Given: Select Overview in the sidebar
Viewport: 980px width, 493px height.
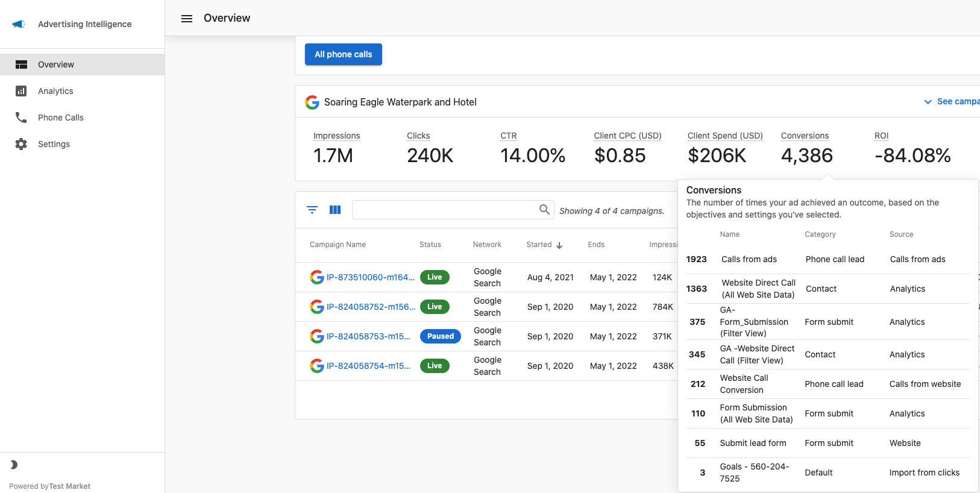Looking at the screenshot, I should coord(82,64).
